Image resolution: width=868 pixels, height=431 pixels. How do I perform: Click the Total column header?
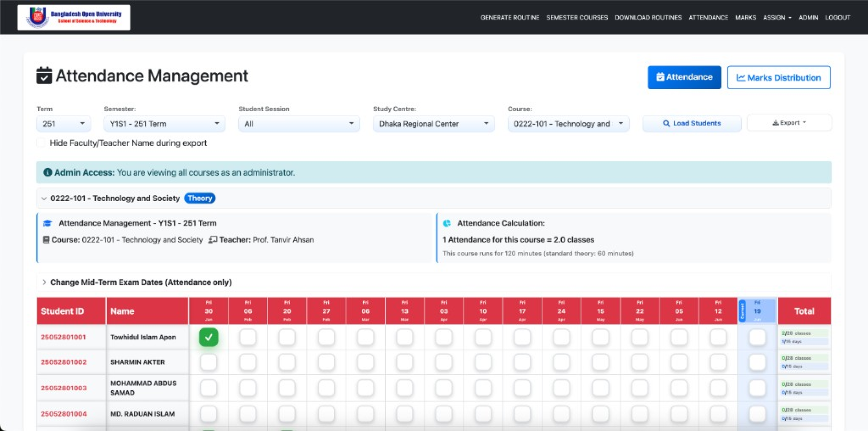[x=804, y=311]
